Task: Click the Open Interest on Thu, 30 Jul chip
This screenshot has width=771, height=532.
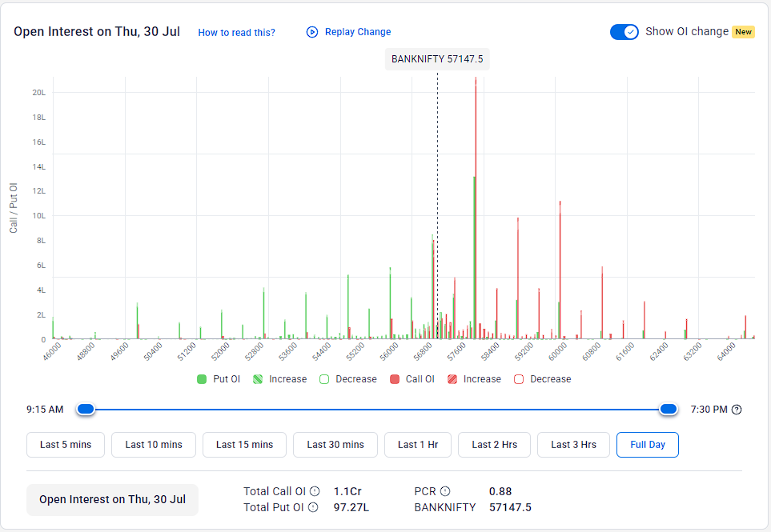Action: [113, 499]
